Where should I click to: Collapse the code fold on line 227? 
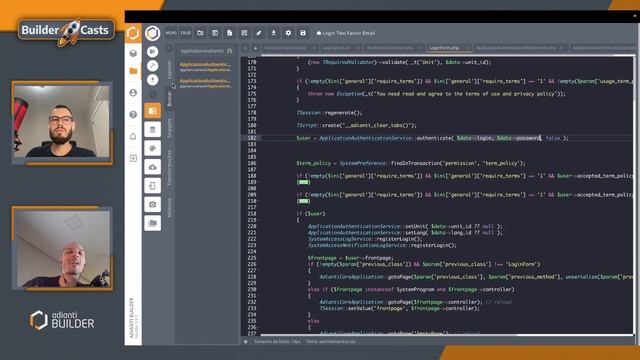pyautogui.click(x=258, y=271)
